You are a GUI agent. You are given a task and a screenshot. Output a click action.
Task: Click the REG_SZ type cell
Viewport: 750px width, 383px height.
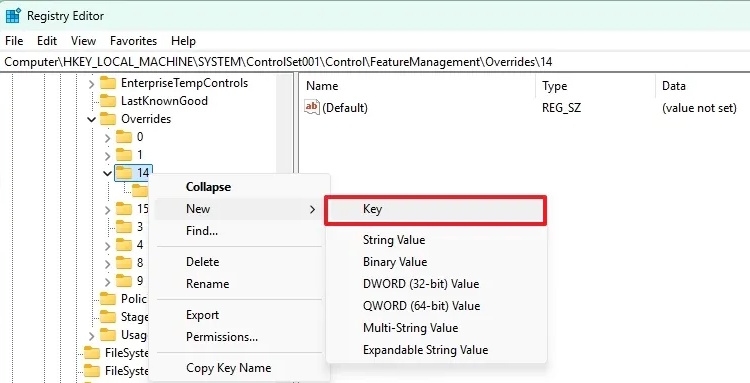click(562, 108)
